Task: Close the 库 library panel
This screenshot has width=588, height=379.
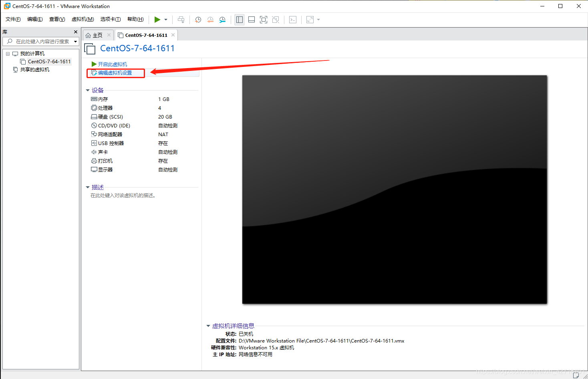Action: (x=76, y=32)
